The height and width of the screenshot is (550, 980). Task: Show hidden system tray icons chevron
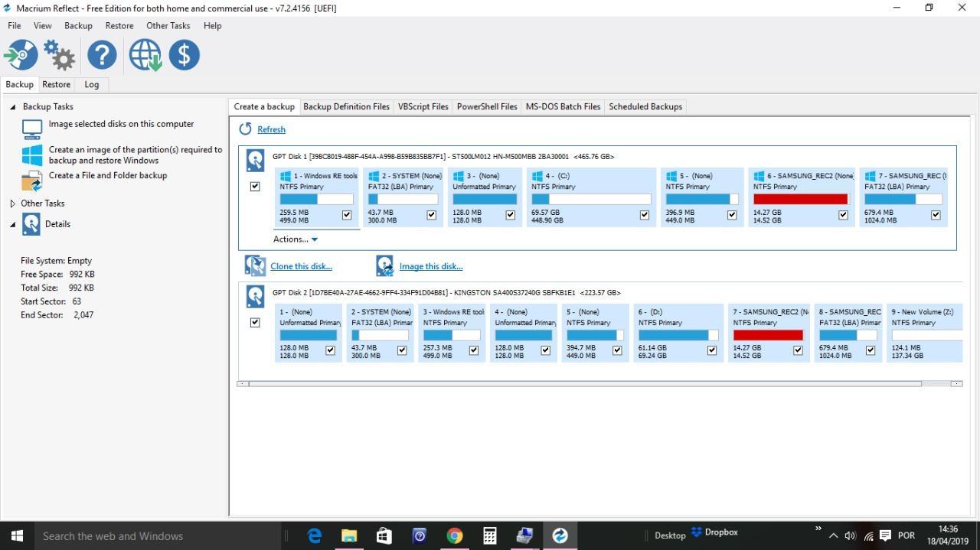coord(833,536)
